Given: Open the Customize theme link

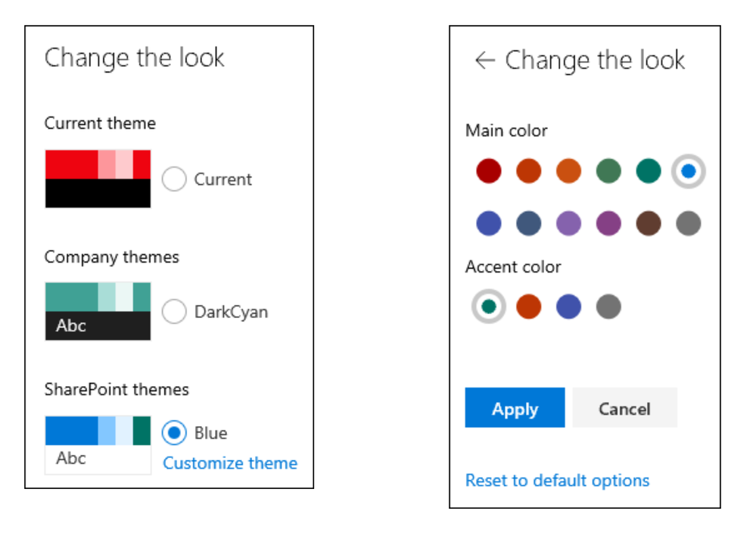Looking at the screenshot, I should pos(230,463).
